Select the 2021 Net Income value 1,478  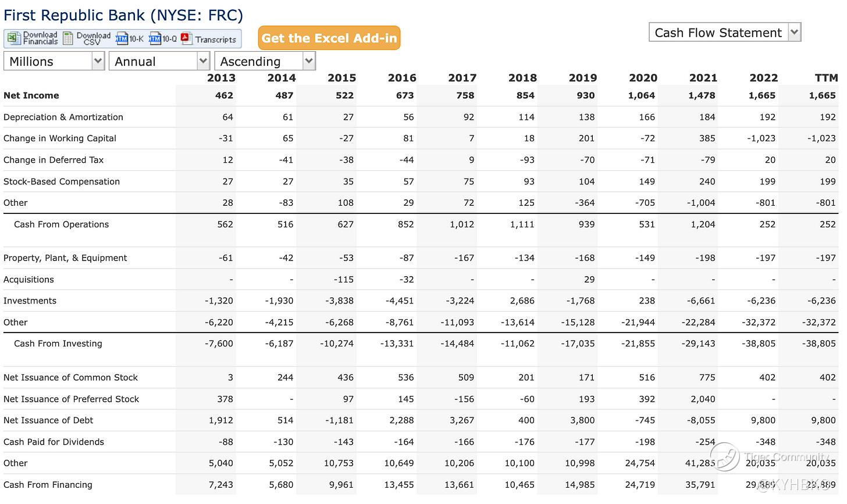pyautogui.click(x=703, y=95)
